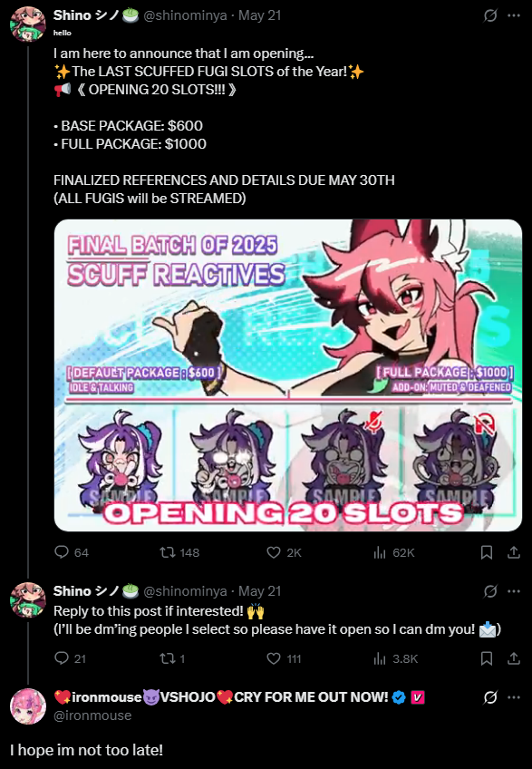The width and height of the screenshot is (532, 769).
Task: Open more options on Shino's reply post
Action: pyautogui.click(x=513, y=591)
